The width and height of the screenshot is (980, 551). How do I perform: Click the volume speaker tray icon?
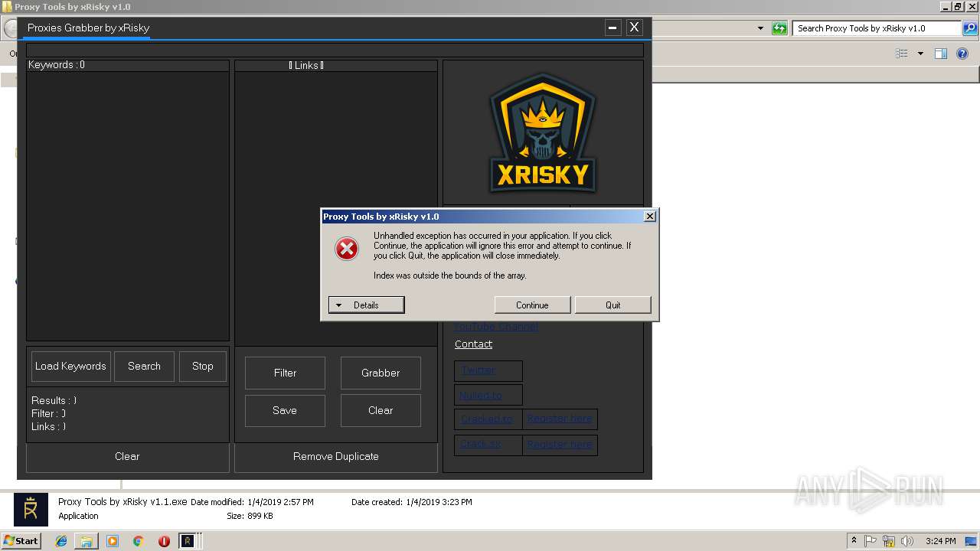tap(906, 541)
